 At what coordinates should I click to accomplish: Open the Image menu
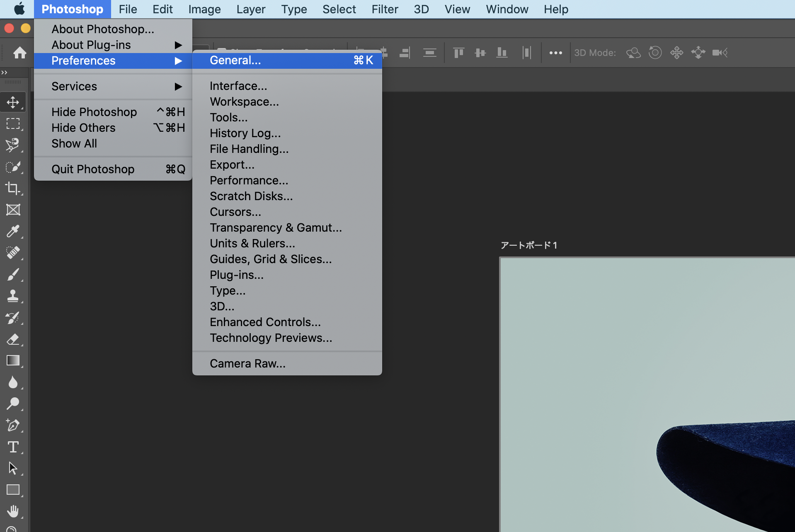(204, 9)
